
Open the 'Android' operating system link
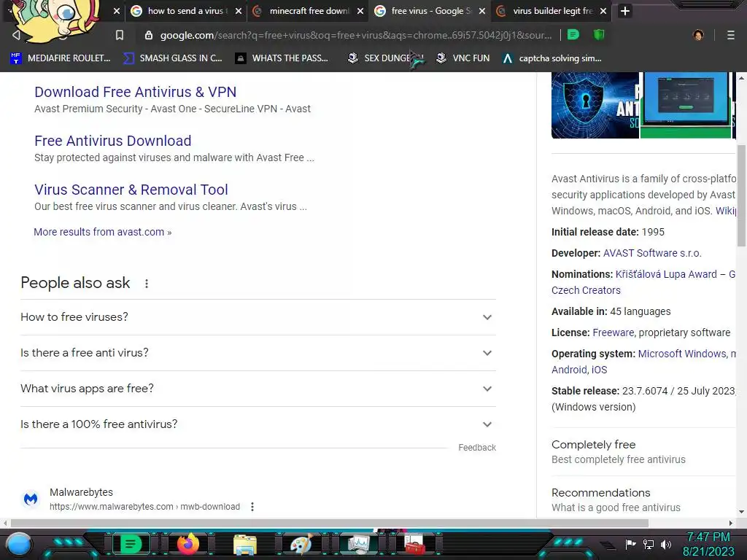tap(569, 370)
